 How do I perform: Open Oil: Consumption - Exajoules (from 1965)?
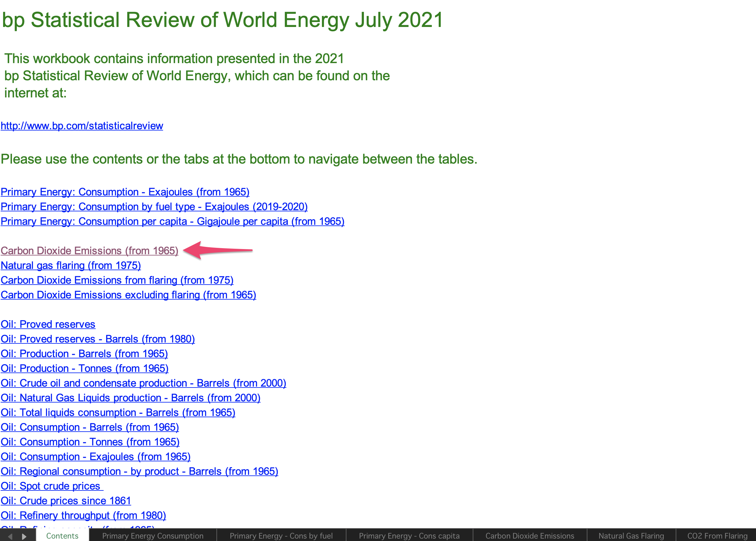96,456
